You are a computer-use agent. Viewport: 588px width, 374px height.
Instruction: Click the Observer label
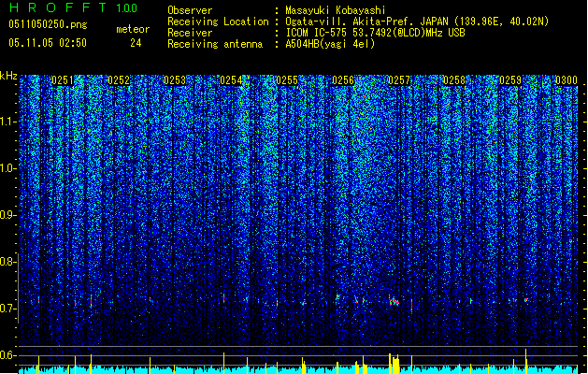(x=190, y=10)
